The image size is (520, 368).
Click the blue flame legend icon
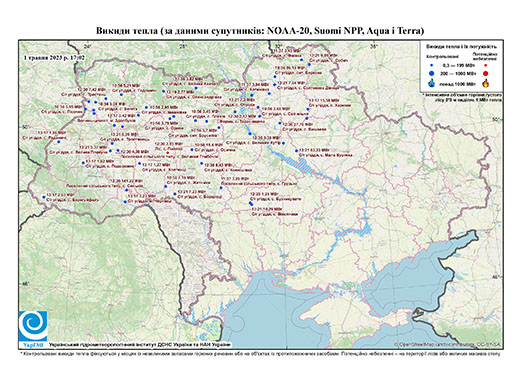click(432, 83)
